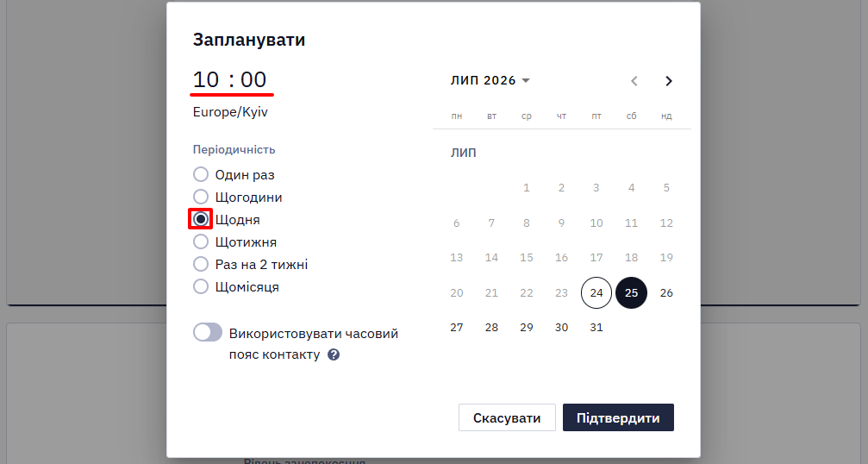Choose the 'Щогодини' frequency option

[200, 197]
